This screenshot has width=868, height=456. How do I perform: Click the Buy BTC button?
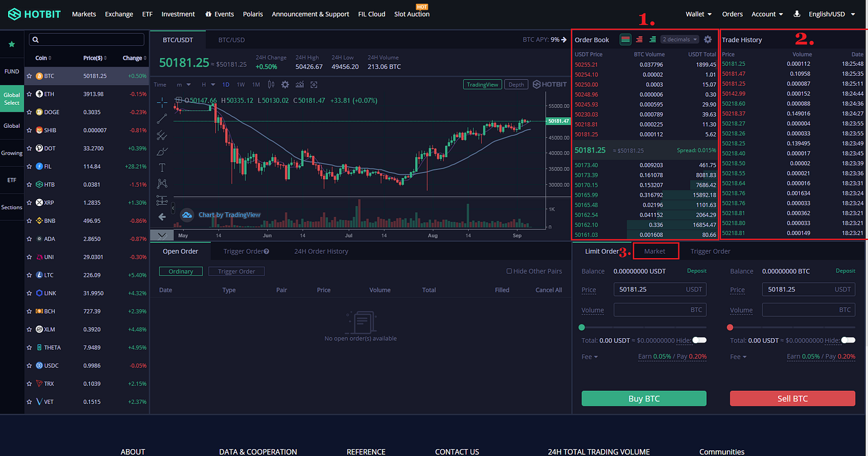point(644,398)
